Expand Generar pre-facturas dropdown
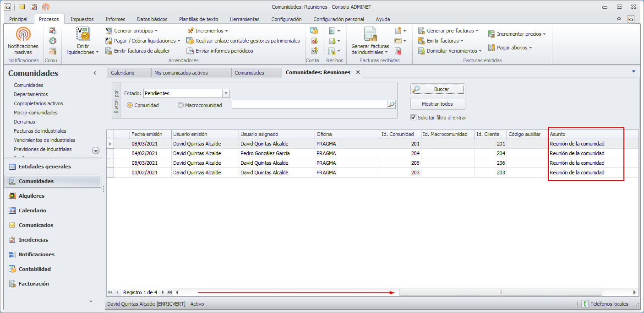This screenshot has height=313, width=644. click(477, 31)
